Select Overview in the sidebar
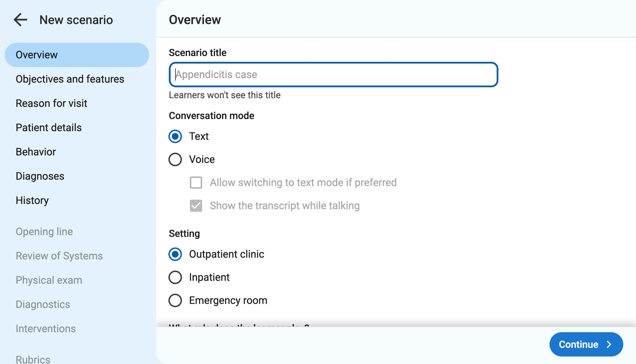The image size is (636, 364). (x=77, y=55)
